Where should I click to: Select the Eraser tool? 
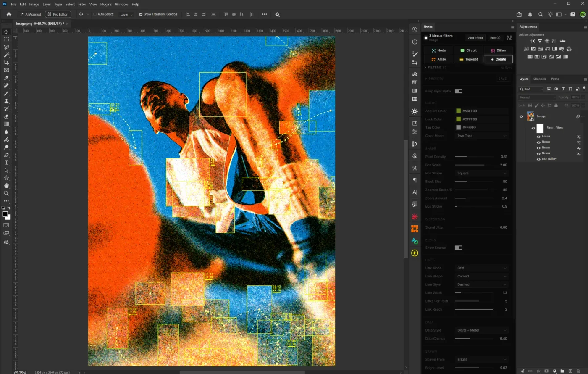coord(6,116)
